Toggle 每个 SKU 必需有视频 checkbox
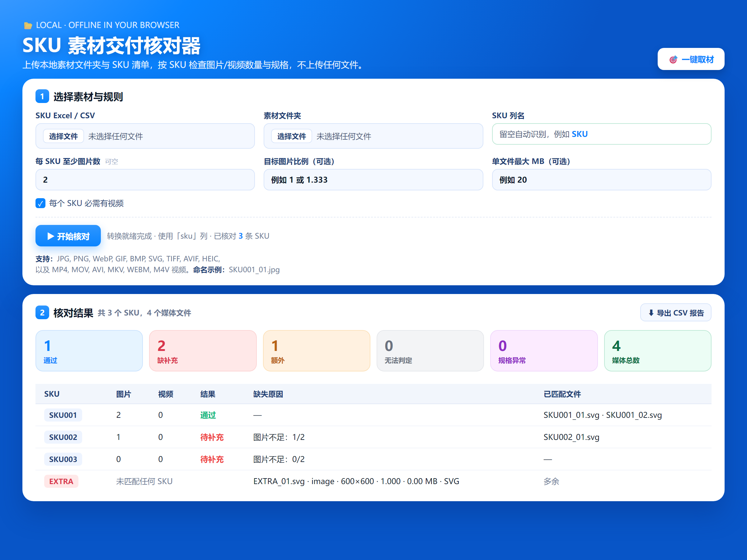The width and height of the screenshot is (747, 560). point(40,203)
